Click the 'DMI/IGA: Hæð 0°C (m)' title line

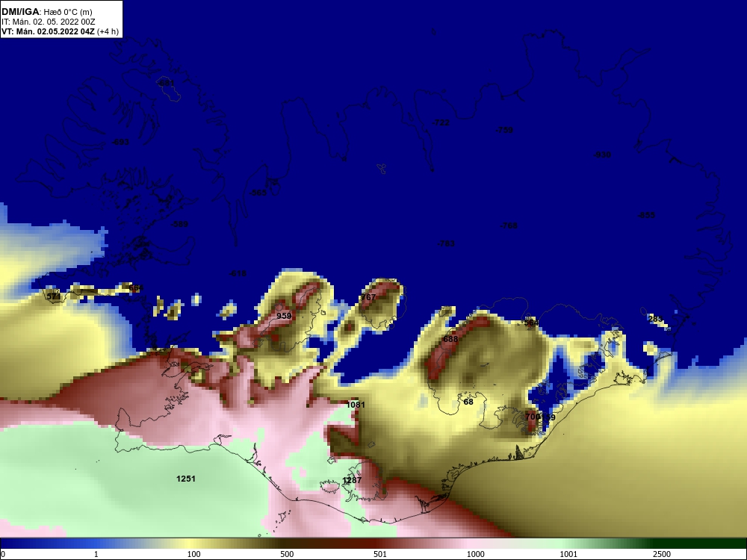tap(46, 12)
